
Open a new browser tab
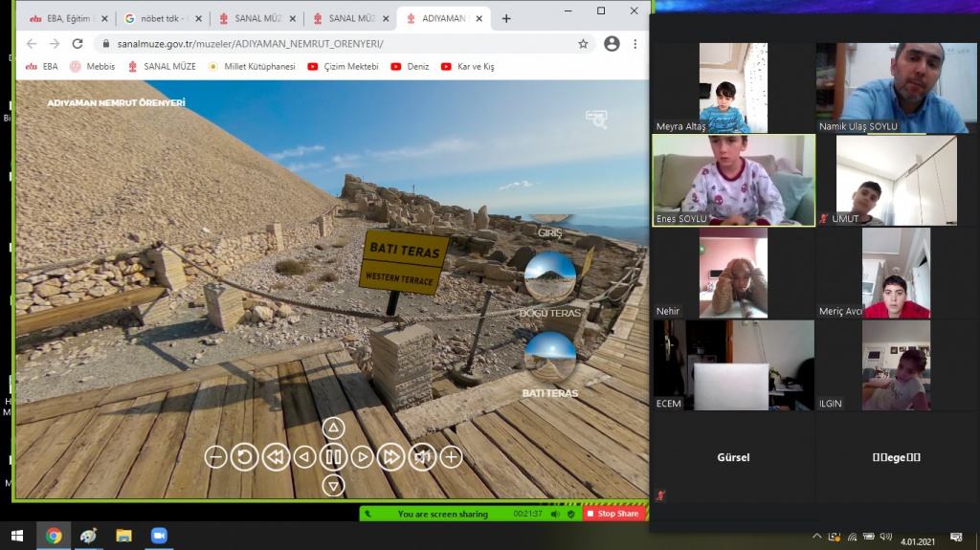[506, 19]
